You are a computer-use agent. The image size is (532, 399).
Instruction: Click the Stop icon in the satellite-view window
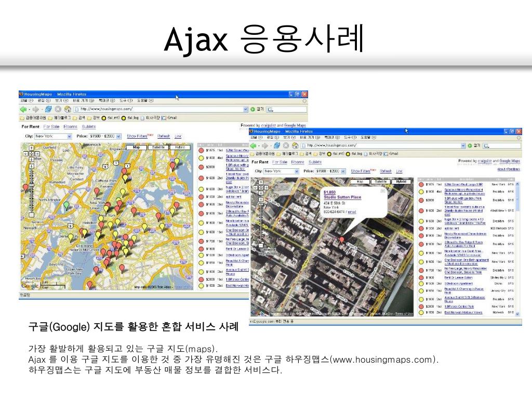click(286, 145)
